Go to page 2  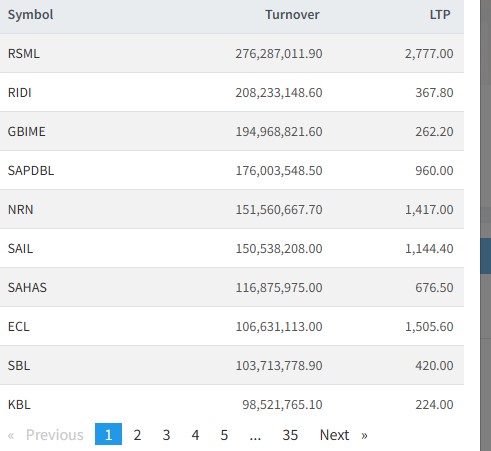(137, 435)
